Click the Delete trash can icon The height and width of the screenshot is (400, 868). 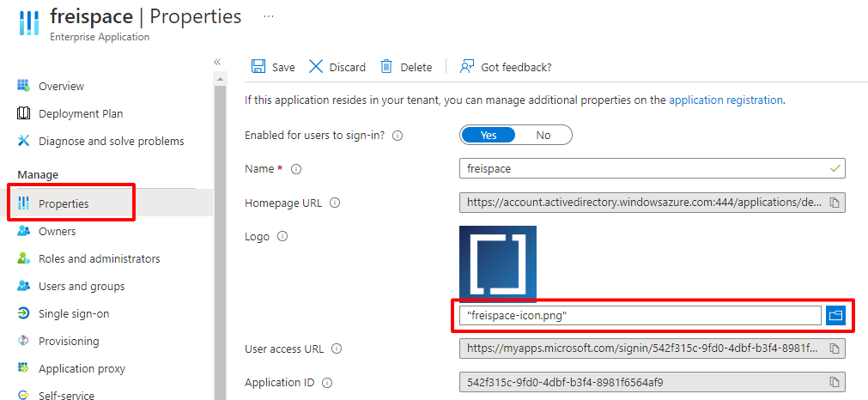[x=386, y=67]
